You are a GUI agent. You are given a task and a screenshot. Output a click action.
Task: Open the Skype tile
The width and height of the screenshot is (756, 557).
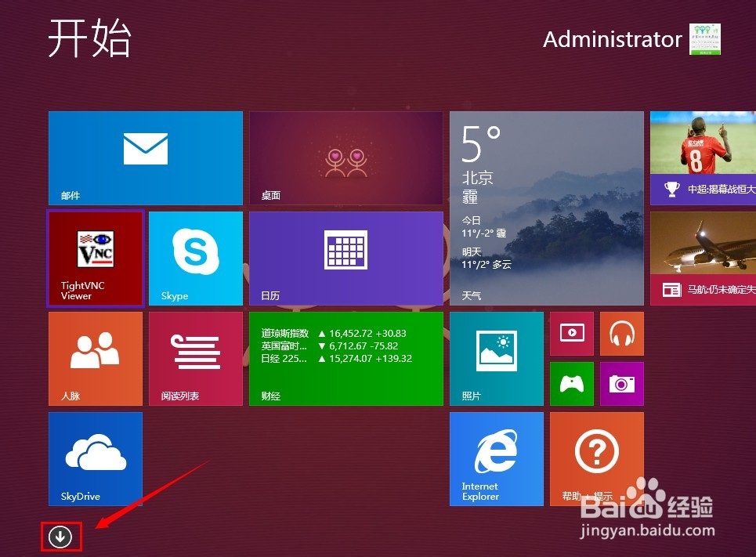(196, 259)
